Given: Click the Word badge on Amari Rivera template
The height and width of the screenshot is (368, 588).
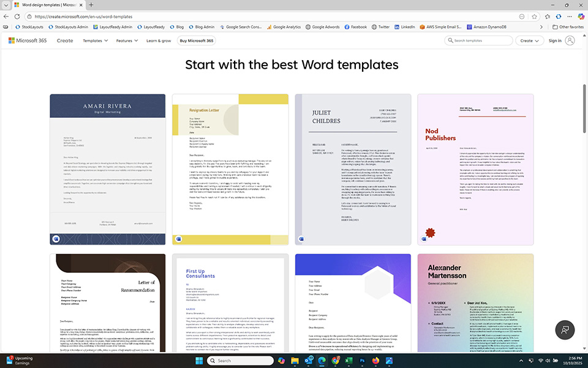Looking at the screenshot, I should point(57,239).
